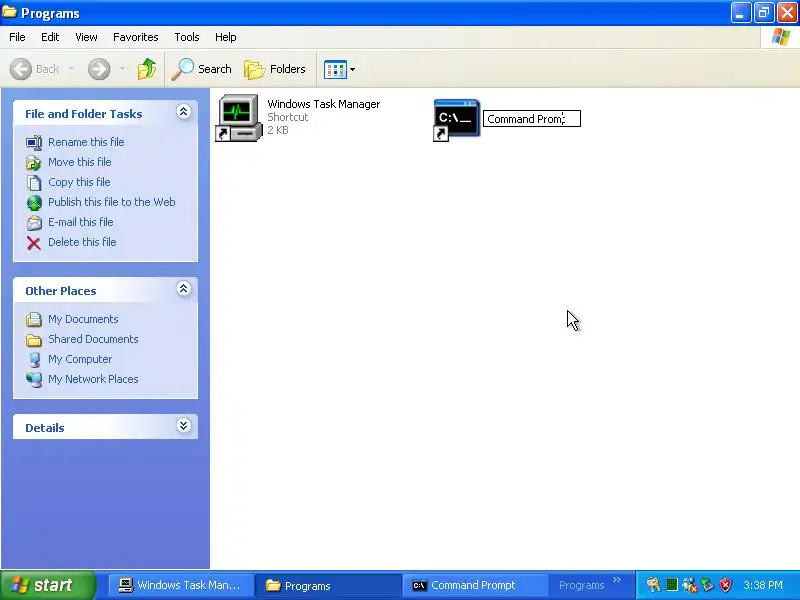This screenshot has width=800, height=600.
Task: Go to My Documents
Action: click(83, 319)
